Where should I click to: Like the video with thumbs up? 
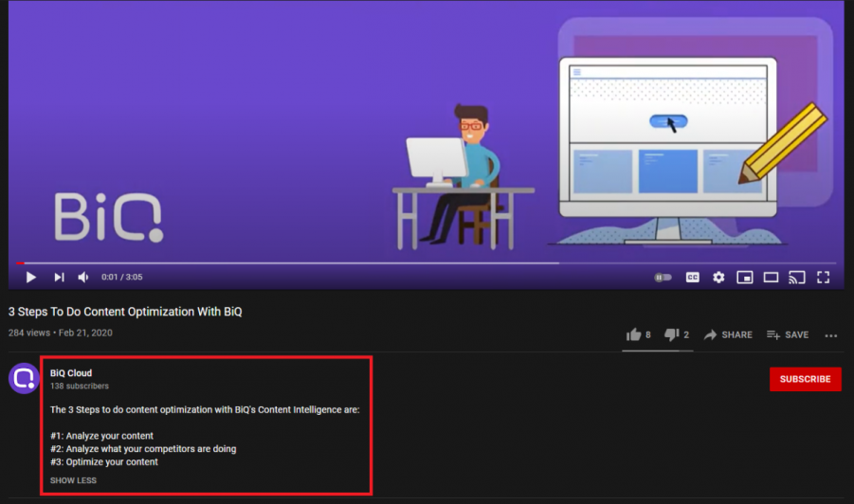pos(638,334)
